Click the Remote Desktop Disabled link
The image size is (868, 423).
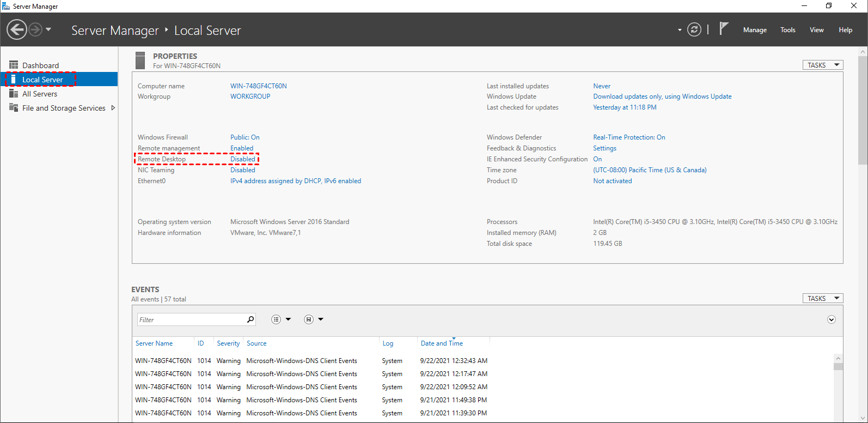(x=242, y=159)
